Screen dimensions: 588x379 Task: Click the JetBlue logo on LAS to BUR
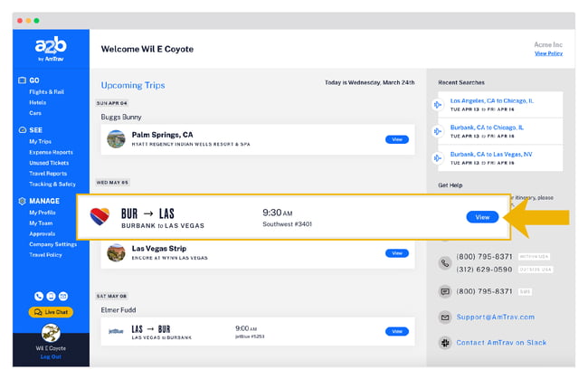click(116, 331)
